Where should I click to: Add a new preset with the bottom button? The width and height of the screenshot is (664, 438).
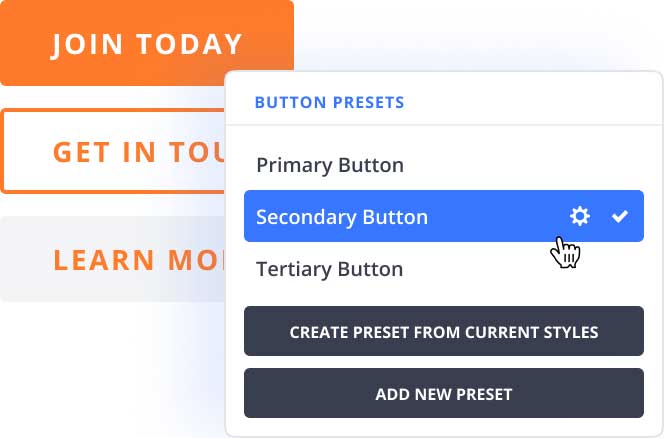443,394
